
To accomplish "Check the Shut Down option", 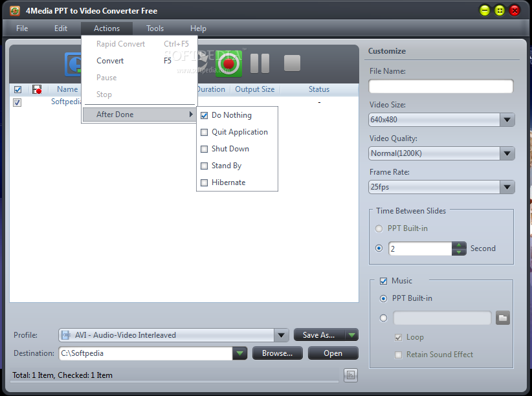I will (x=205, y=149).
